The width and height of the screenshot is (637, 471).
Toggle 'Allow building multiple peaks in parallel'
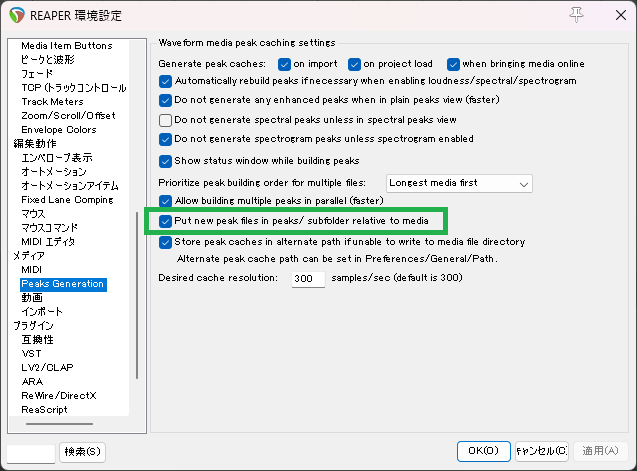165,201
